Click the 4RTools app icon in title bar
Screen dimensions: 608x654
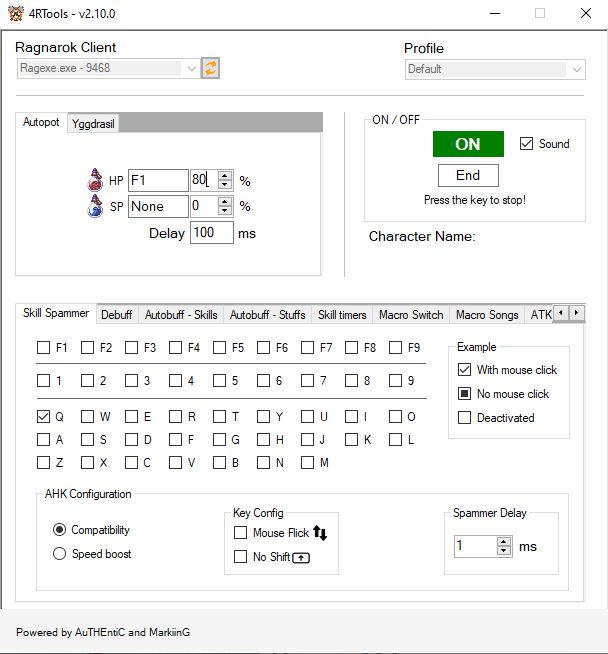(x=16, y=13)
